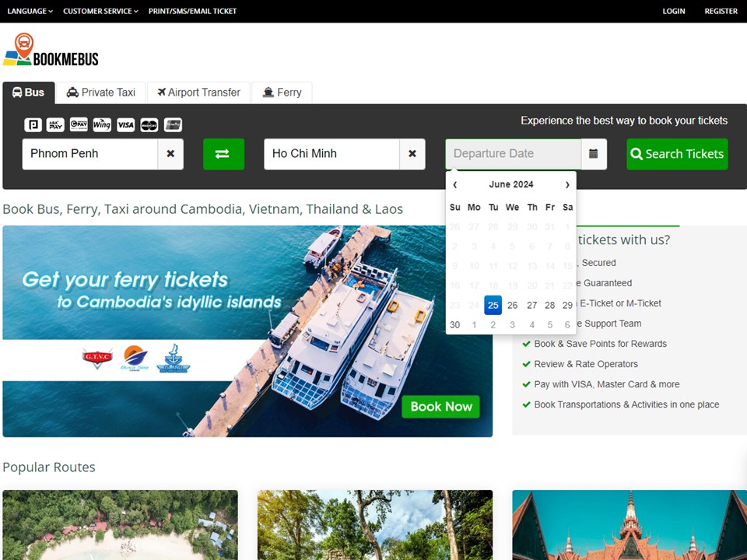
Task: Click the MasterCard payment icon
Action: pos(149,124)
